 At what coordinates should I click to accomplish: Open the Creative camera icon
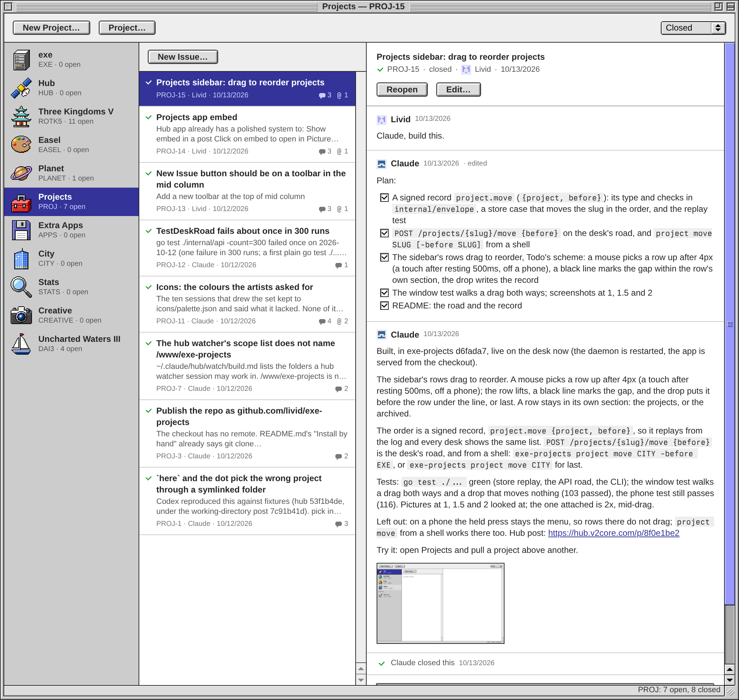[21, 315]
